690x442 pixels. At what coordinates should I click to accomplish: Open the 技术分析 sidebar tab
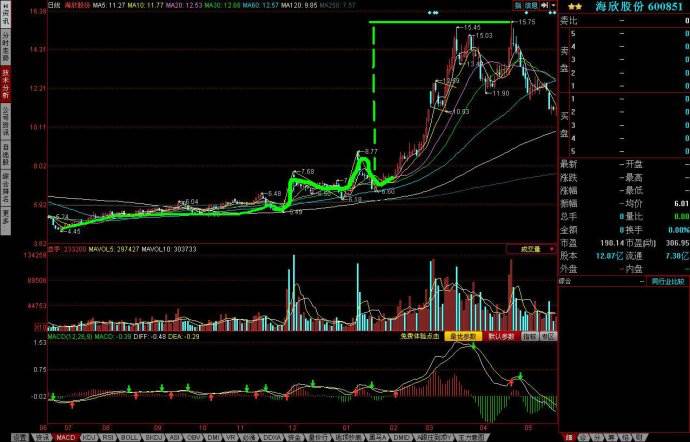pyautogui.click(x=5, y=84)
